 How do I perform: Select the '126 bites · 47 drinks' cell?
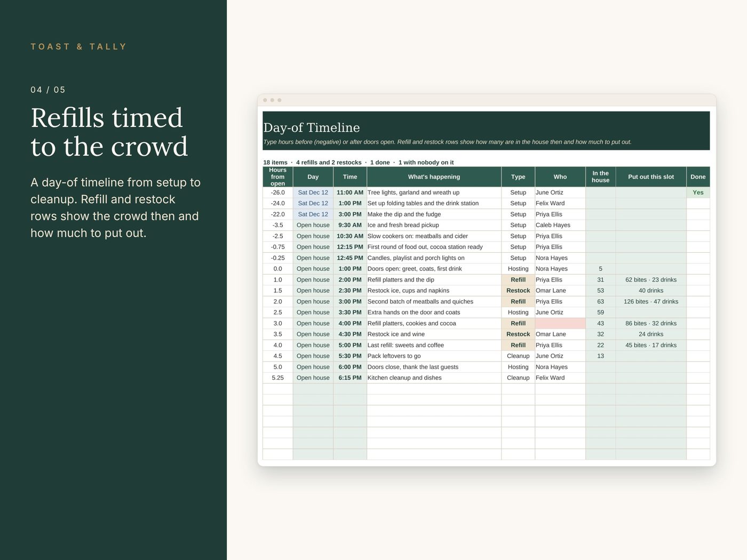[651, 302]
